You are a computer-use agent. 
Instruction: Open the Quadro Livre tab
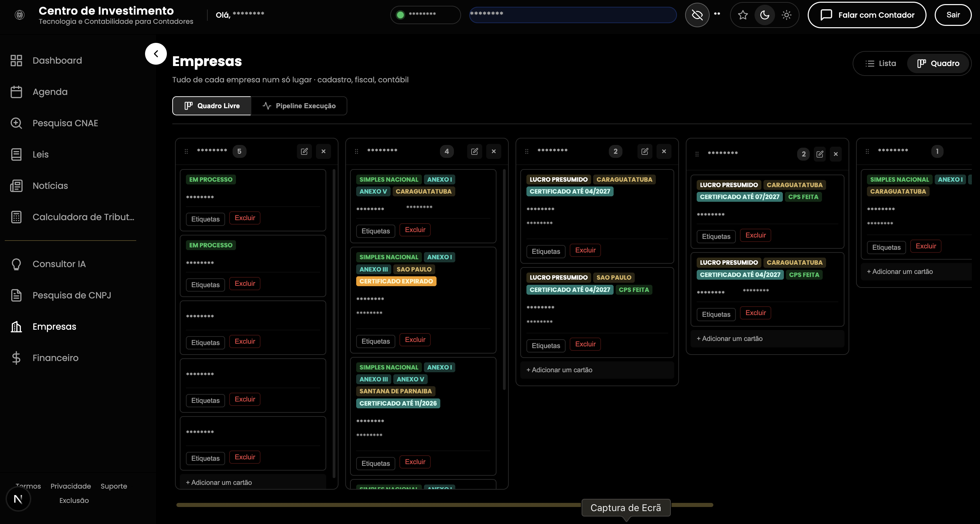point(212,106)
